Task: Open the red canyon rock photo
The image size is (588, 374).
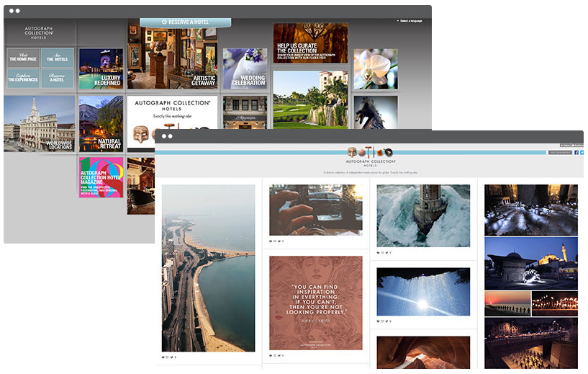Action: coord(423,352)
